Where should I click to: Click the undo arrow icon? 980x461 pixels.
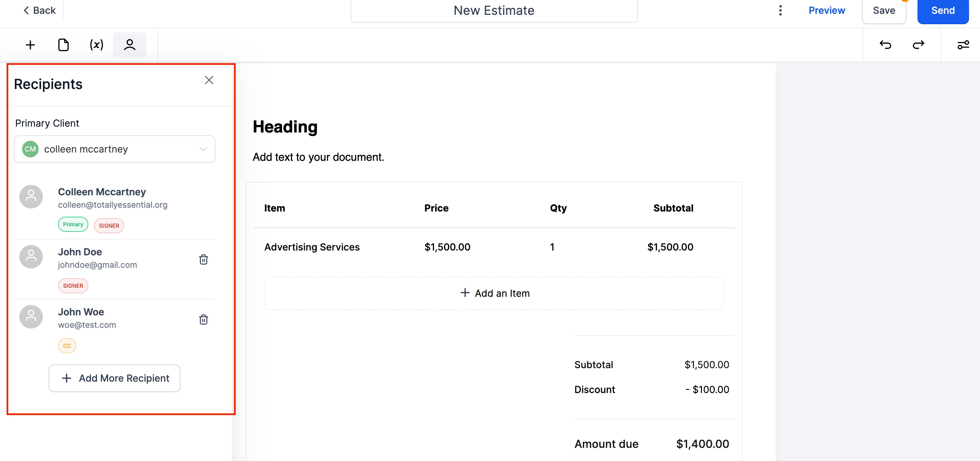coord(885,45)
